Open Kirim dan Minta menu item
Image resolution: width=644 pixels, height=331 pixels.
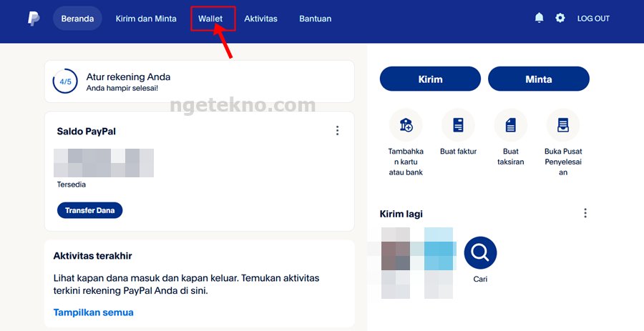146,19
